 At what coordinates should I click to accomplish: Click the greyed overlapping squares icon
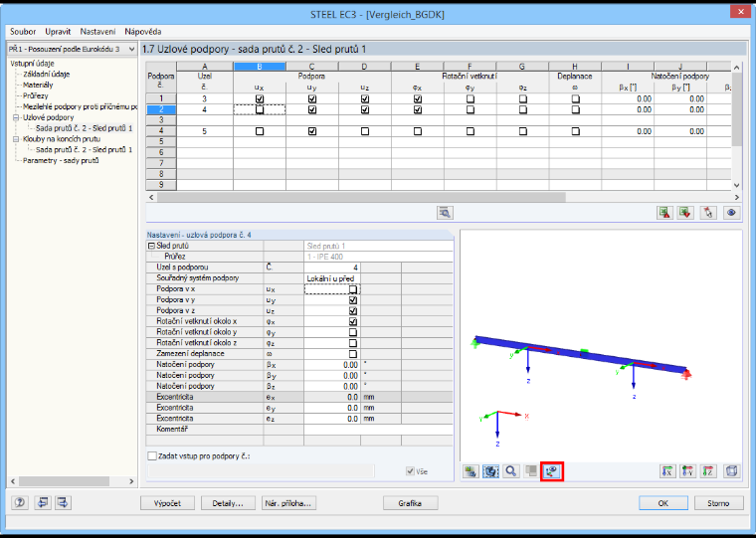[x=531, y=471]
